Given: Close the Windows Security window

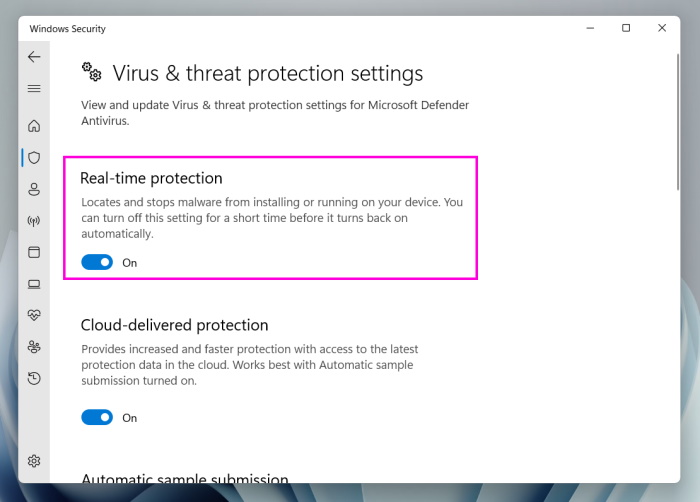Looking at the screenshot, I should point(662,28).
